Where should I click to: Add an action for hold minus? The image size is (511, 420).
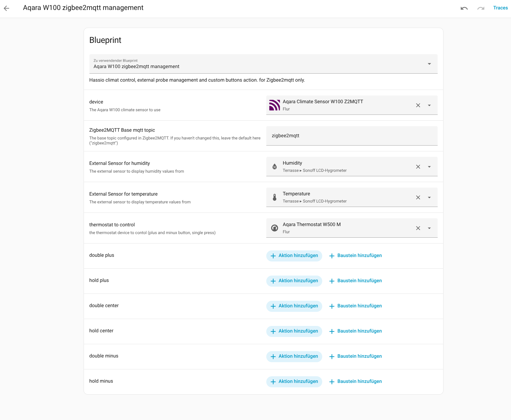(294, 382)
